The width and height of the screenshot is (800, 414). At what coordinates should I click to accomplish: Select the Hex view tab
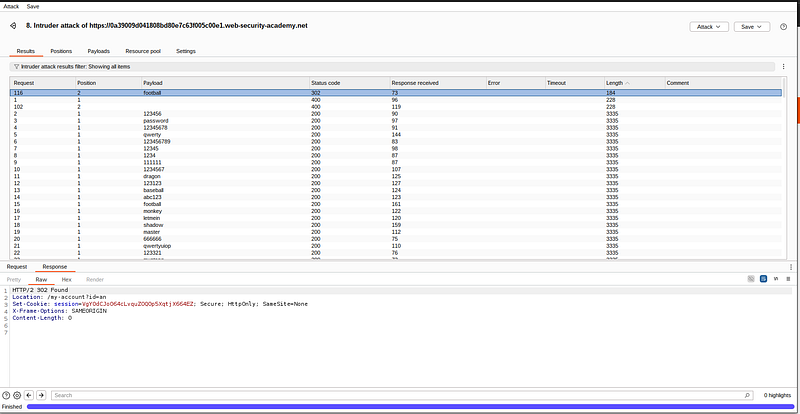(67, 279)
